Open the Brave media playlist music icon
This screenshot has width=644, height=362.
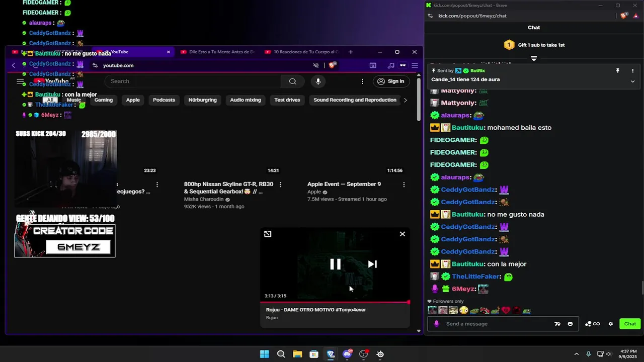coord(391,65)
